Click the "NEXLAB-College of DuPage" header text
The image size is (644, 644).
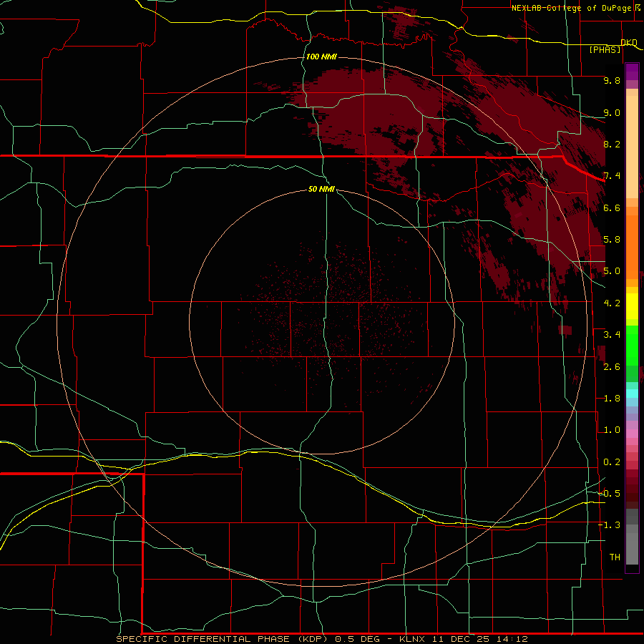[571, 8]
